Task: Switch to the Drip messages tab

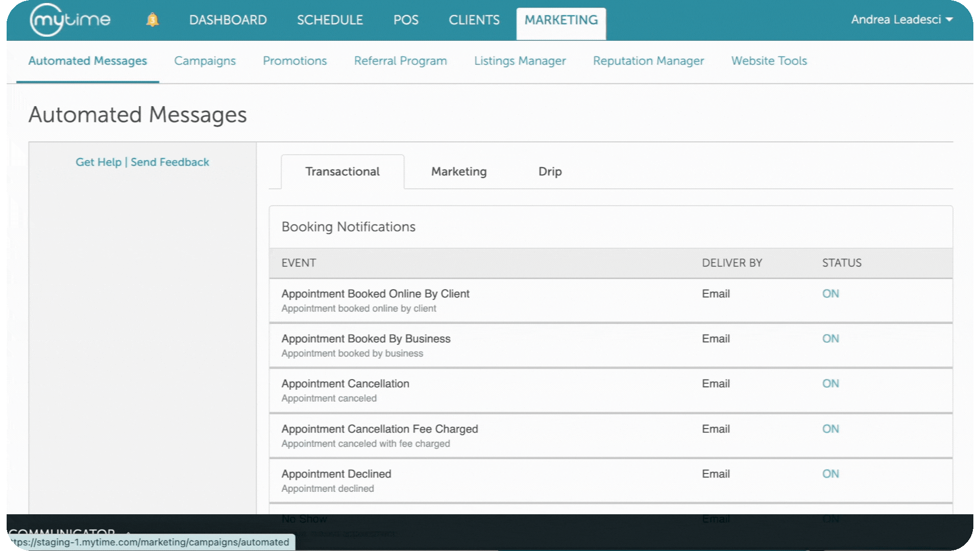Action: pos(550,172)
